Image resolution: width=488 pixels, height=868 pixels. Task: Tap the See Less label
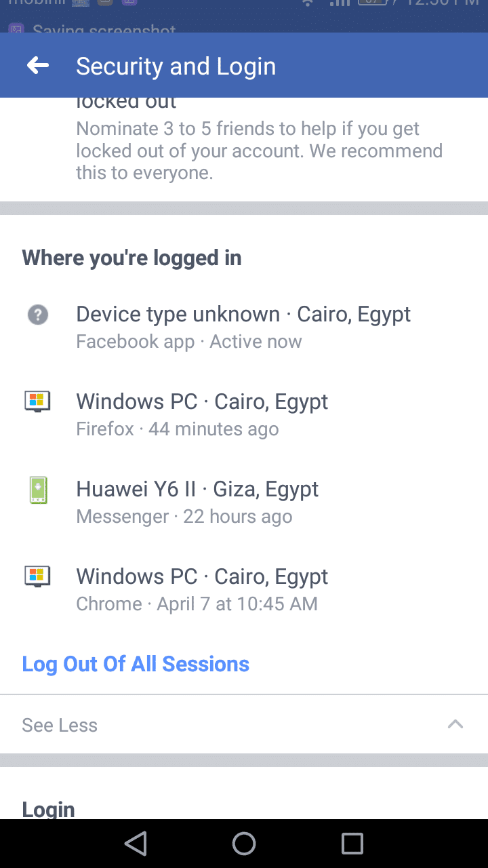coord(60,725)
